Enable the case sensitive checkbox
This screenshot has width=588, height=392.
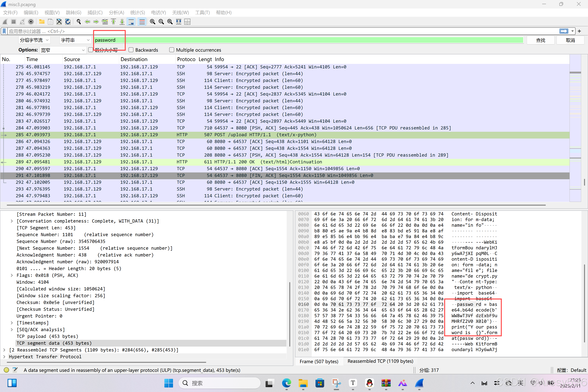click(91, 50)
